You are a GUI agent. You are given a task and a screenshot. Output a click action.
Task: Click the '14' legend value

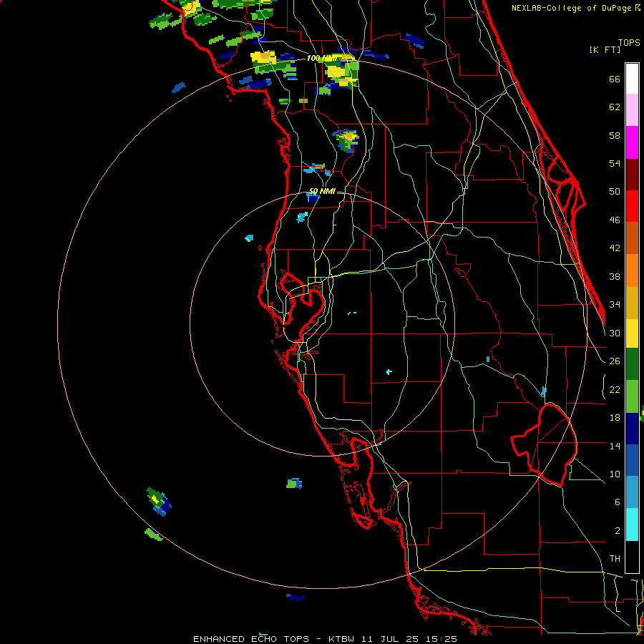[x=615, y=446]
